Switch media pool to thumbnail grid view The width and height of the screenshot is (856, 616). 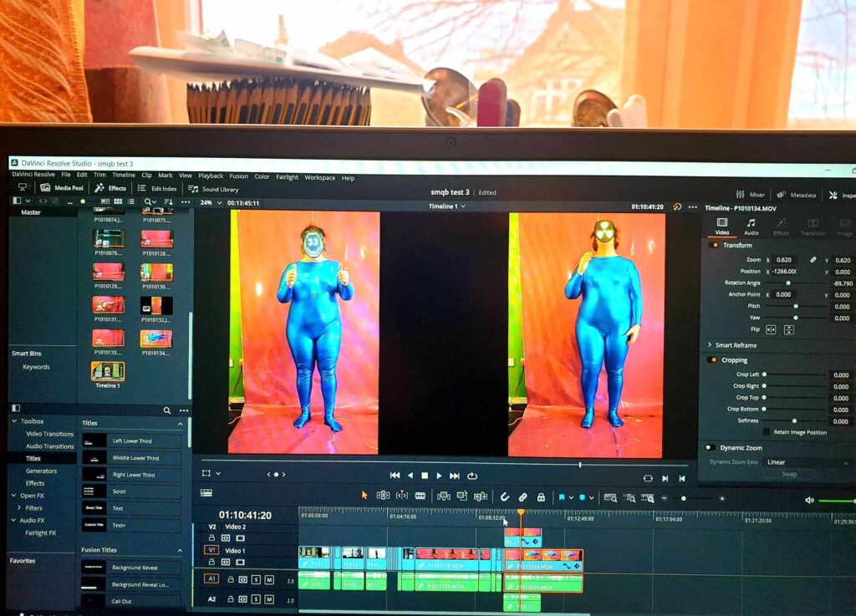[x=118, y=202]
